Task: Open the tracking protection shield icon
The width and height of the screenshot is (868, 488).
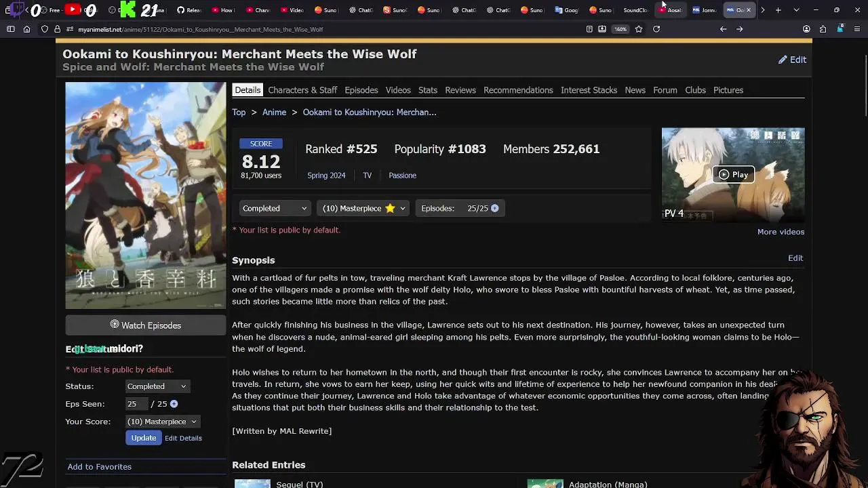Action: point(45,29)
